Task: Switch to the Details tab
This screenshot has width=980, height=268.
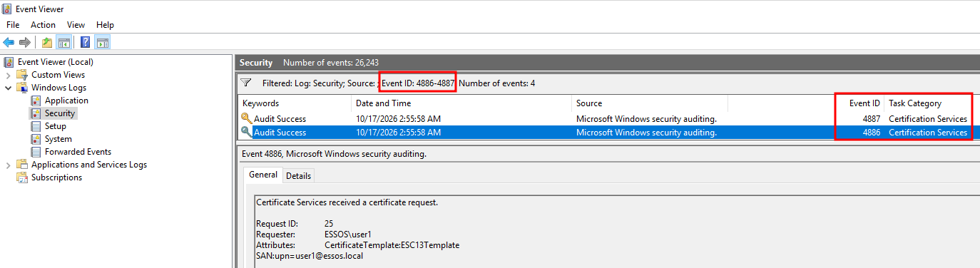Action: tap(299, 175)
